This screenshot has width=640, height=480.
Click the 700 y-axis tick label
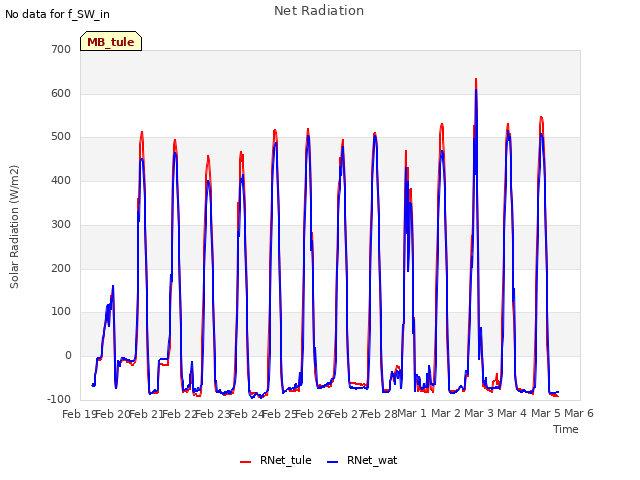(x=61, y=50)
